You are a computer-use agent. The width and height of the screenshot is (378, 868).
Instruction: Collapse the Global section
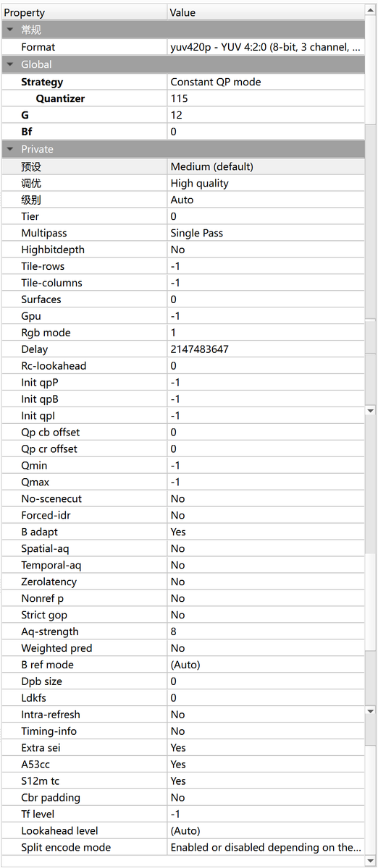[10, 64]
